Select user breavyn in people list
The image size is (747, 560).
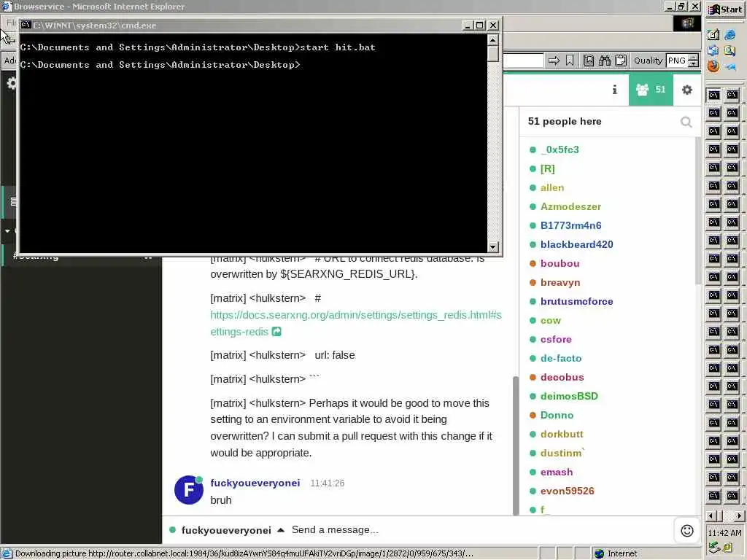pyautogui.click(x=560, y=283)
